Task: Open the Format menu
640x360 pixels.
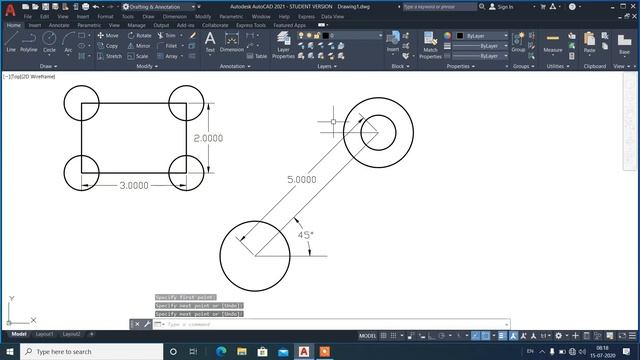Action: click(105, 17)
